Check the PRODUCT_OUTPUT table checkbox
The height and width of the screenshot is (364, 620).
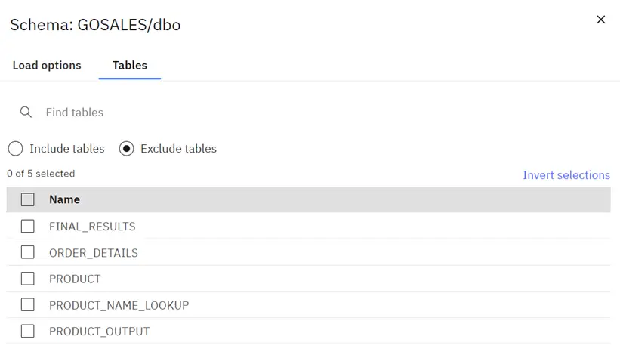point(28,331)
